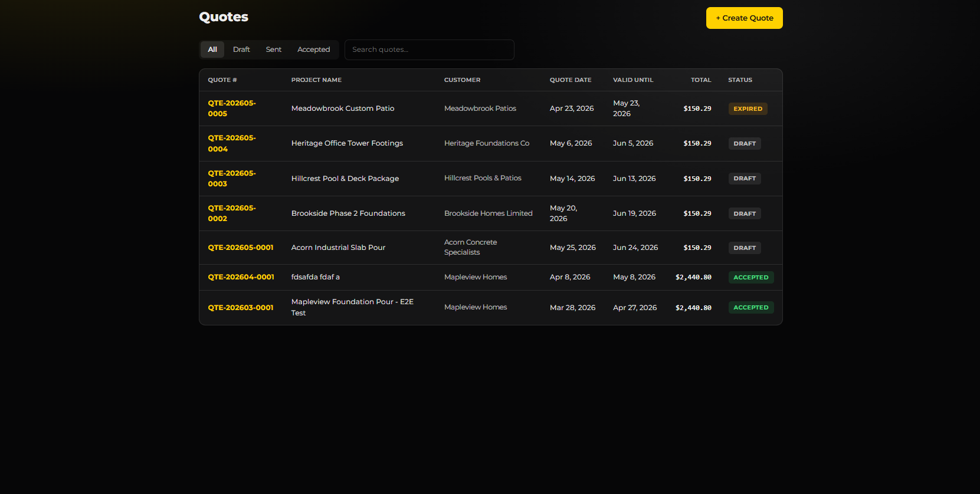
Task: Click the Quote Date column header
Action: (x=571, y=80)
